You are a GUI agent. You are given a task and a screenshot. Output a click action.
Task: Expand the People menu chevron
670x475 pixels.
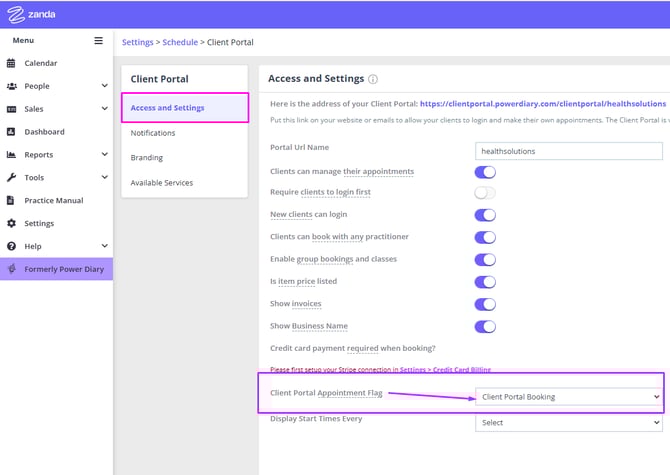coord(104,86)
